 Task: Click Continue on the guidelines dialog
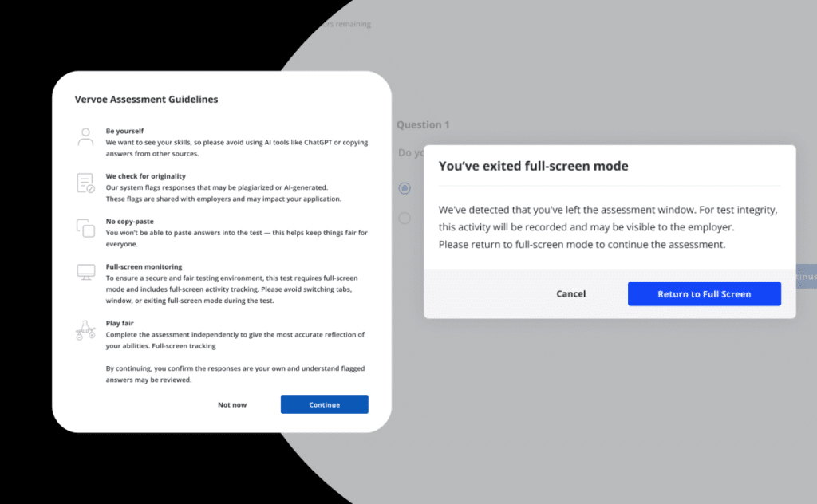point(324,404)
